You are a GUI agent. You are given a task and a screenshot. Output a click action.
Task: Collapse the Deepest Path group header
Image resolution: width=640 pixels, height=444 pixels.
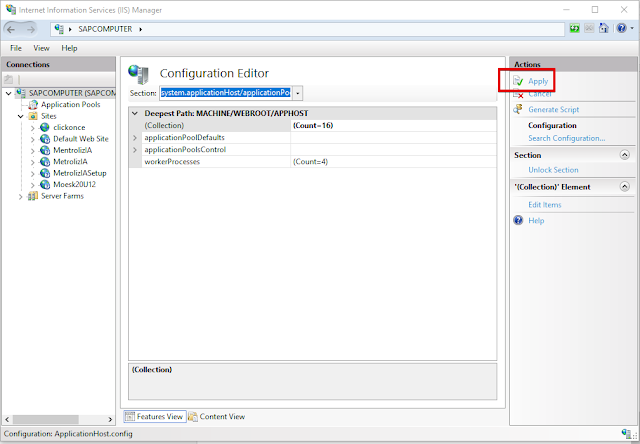135,113
